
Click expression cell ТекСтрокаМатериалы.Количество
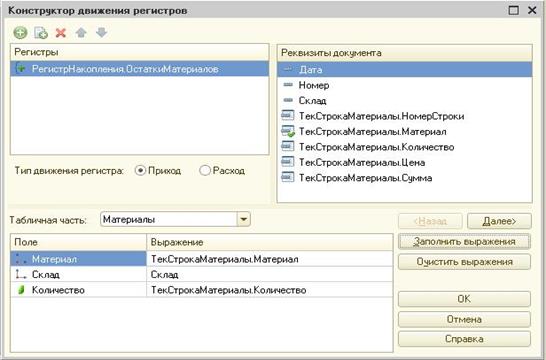270,290
